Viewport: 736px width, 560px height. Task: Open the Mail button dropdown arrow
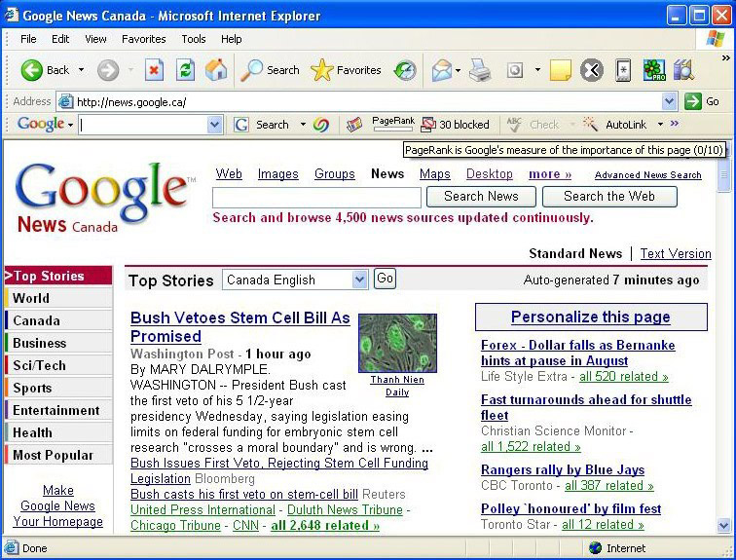coord(458,70)
